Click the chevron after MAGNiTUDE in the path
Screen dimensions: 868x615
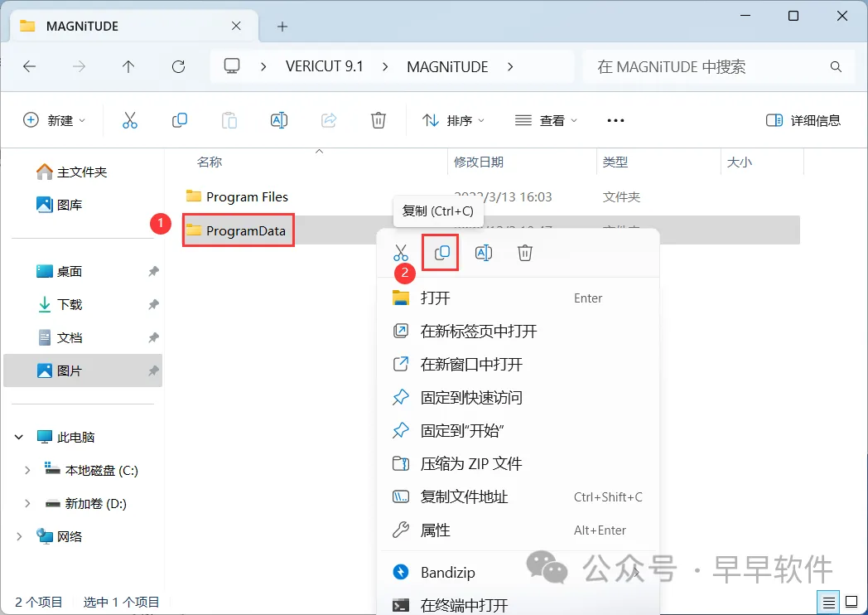(x=510, y=67)
